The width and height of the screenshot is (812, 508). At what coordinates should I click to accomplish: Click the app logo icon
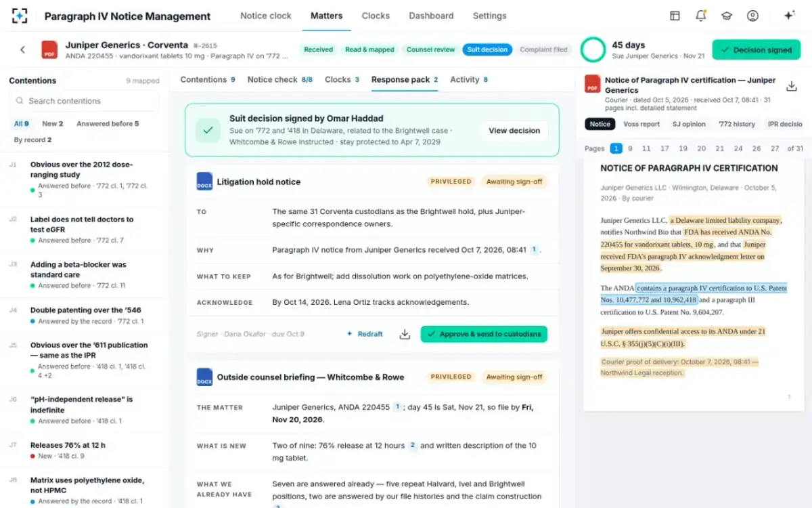pos(20,16)
